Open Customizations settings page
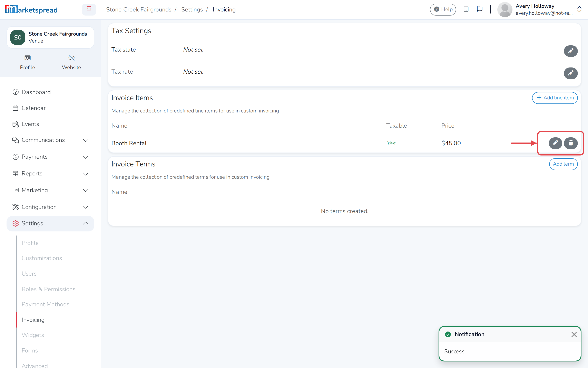The width and height of the screenshot is (588, 368). point(42,258)
